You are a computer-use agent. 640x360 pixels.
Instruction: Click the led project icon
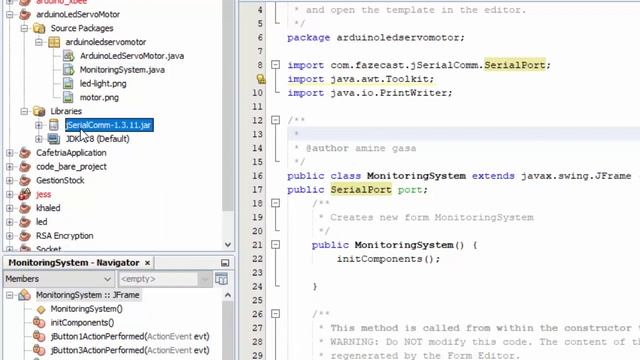coord(25,222)
